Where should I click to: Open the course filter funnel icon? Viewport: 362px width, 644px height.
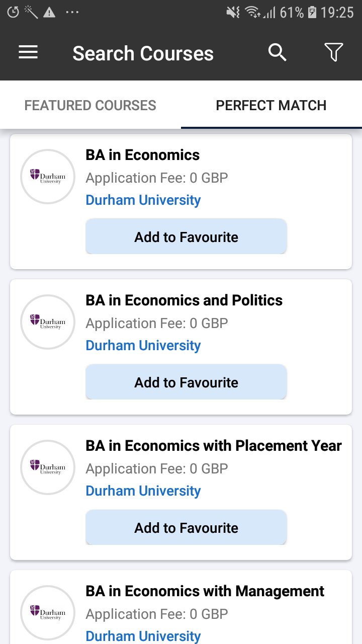pyautogui.click(x=334, y=52)
